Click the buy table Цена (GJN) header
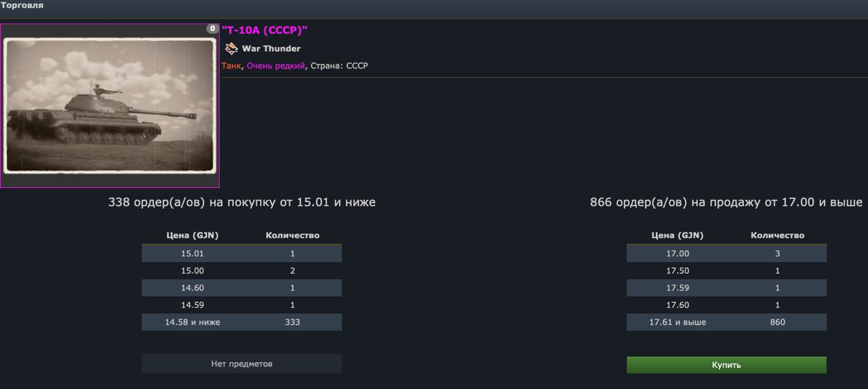Image resolution: width=868 pixels, height=389 pixels. coord(193,235)
